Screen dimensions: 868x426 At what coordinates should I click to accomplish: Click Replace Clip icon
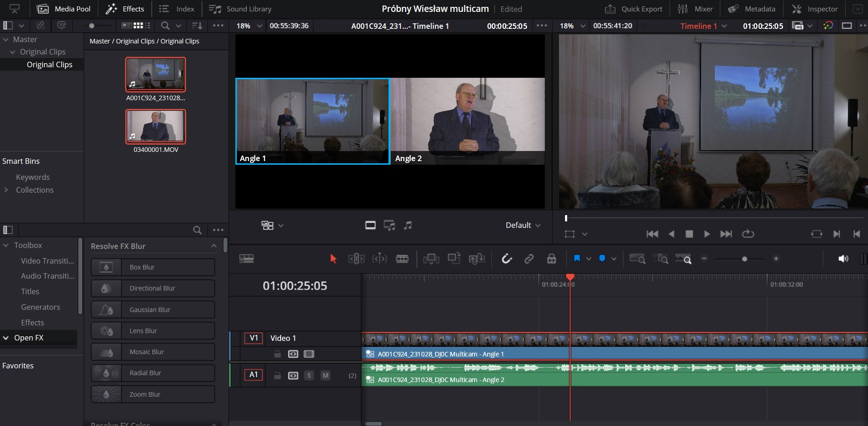[477, 259]
